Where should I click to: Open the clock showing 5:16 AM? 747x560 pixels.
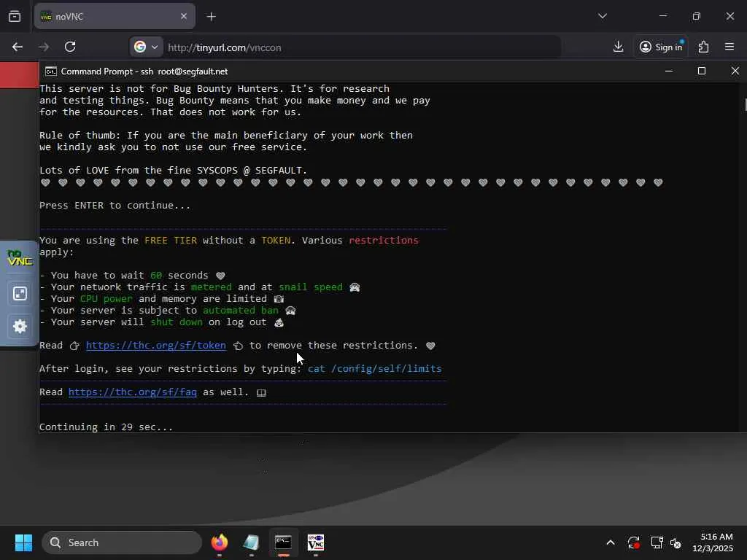[713, 542]
